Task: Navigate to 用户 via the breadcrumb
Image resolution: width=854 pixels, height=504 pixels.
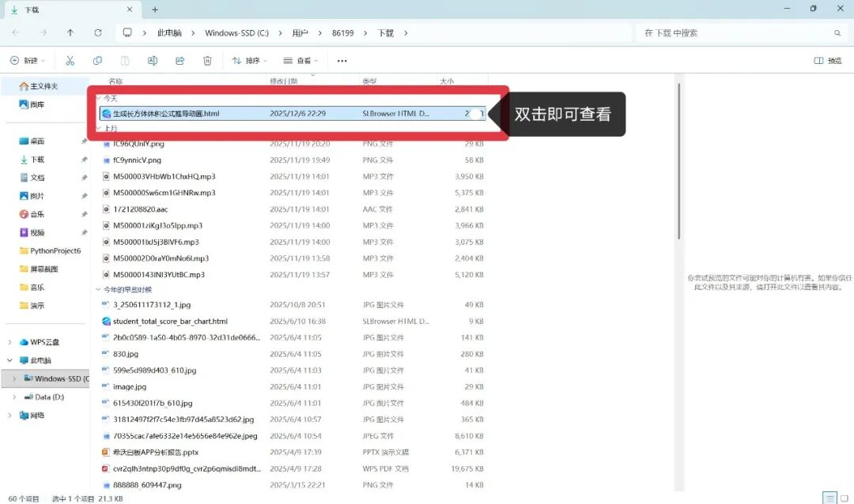Action: (300, 32)
